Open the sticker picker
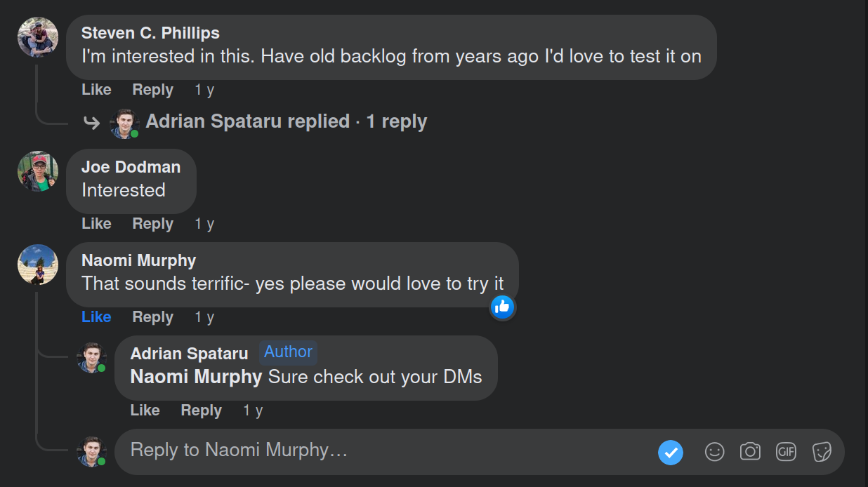Viewport: 868px width, 487px height. pyautogui.click(x=822, y=452)
